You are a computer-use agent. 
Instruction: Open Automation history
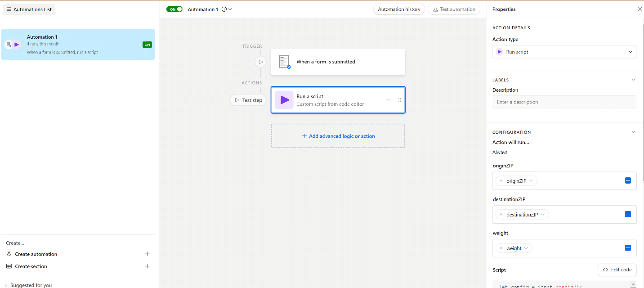point(399,9)
